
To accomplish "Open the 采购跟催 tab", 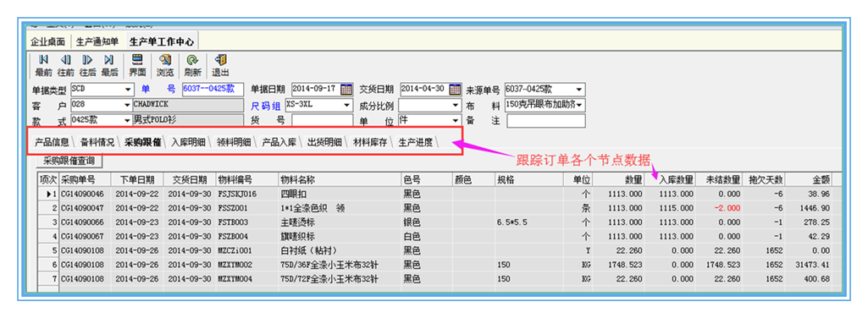I will coord(142,142).
